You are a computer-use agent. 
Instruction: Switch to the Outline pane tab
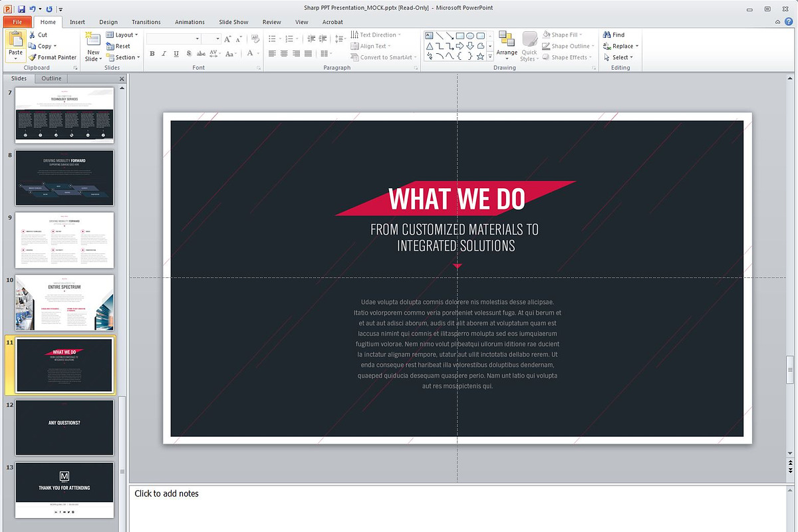coord(51,78)
